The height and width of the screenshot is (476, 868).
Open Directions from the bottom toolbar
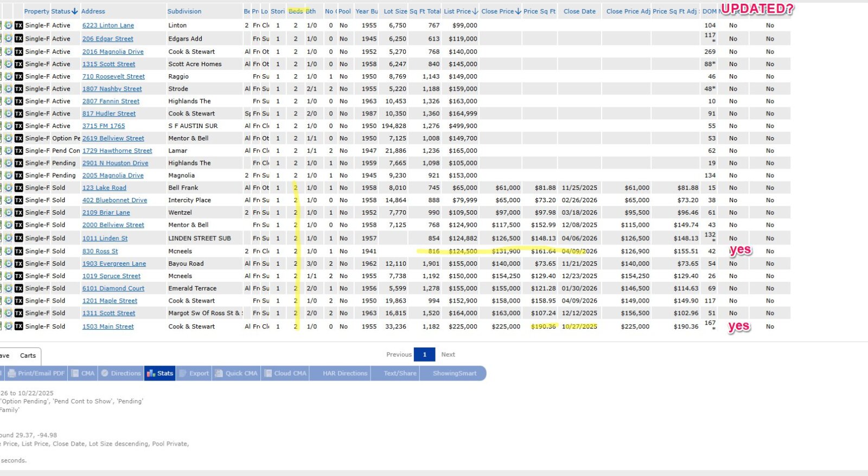(x=121, y=374)
